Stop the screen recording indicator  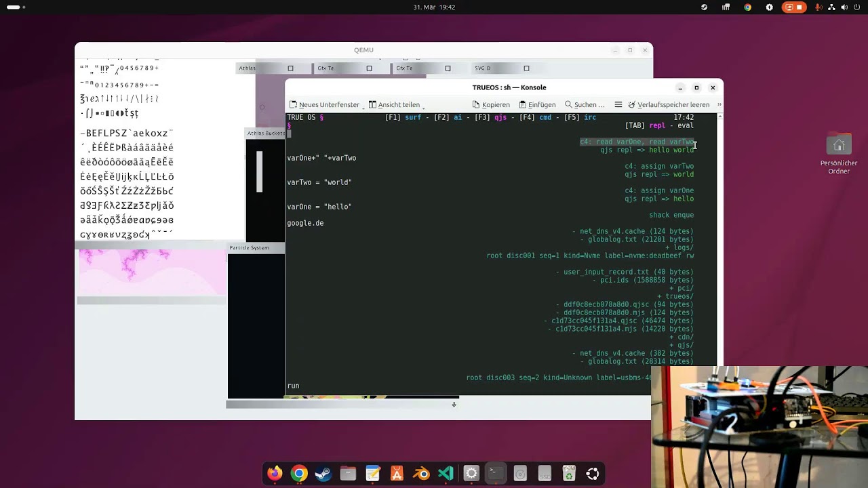793,7
